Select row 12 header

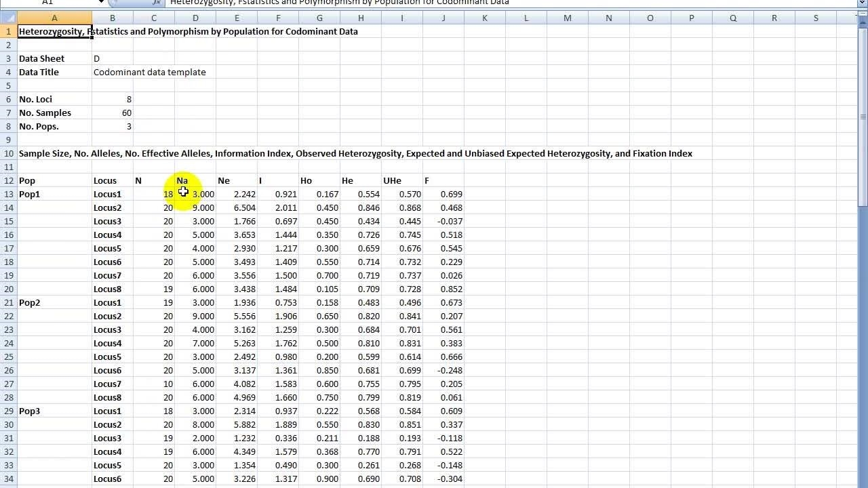tap(8, 180)
